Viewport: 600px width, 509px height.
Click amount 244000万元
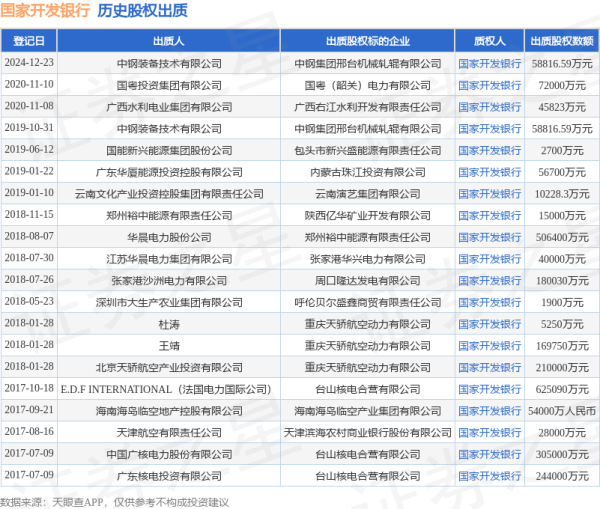pos(562,476)
